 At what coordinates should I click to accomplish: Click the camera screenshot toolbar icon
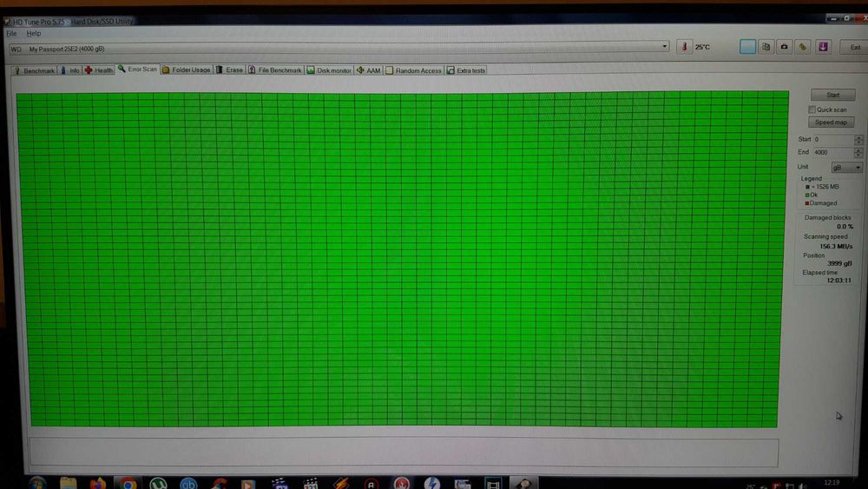[x=784, y=47]
